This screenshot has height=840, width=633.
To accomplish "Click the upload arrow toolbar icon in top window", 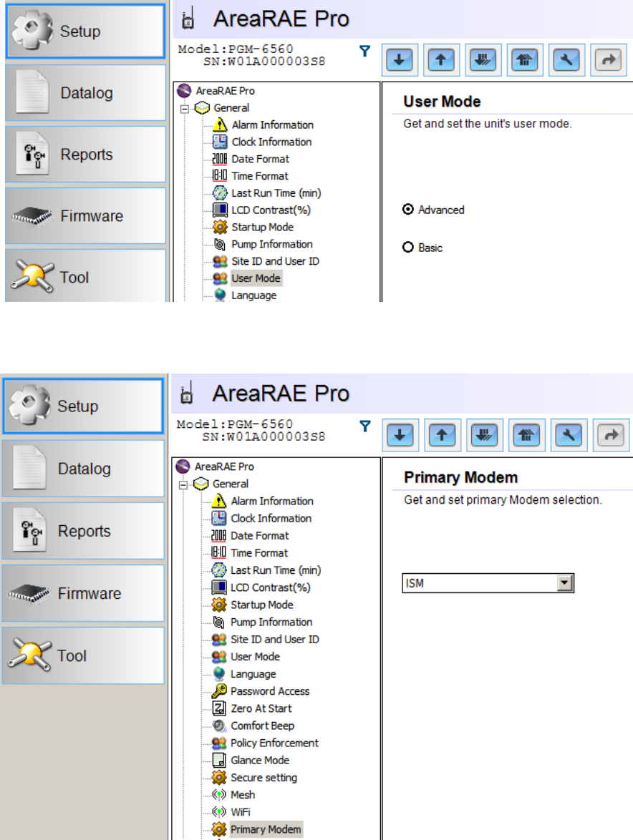I will (441, 60).
